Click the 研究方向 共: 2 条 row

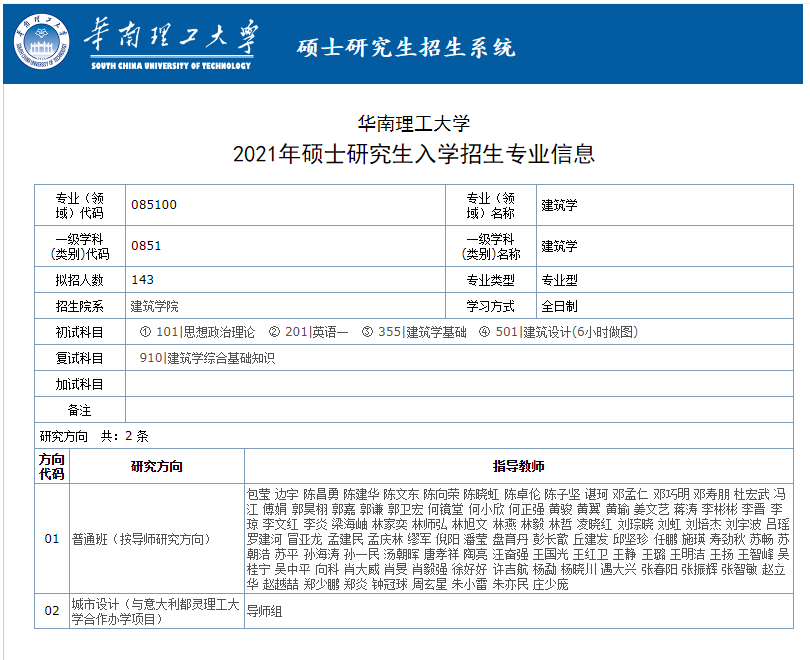(414, 436)
